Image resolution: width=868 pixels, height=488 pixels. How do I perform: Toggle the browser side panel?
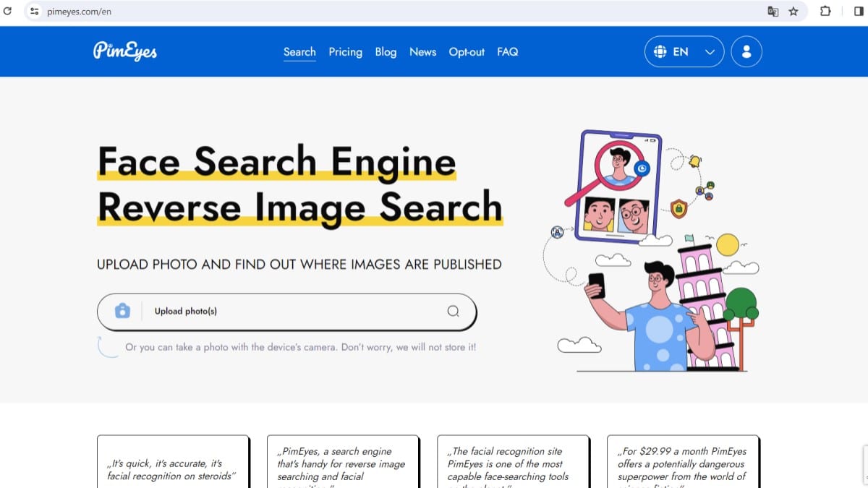(x=859, y=12)
